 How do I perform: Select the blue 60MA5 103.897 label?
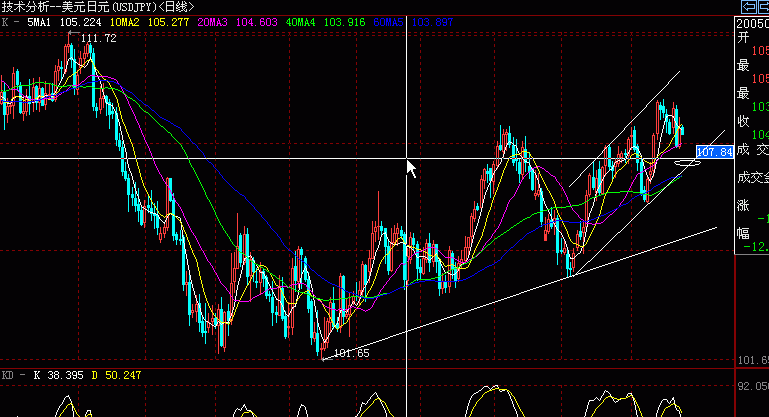(x=413, y=23)
